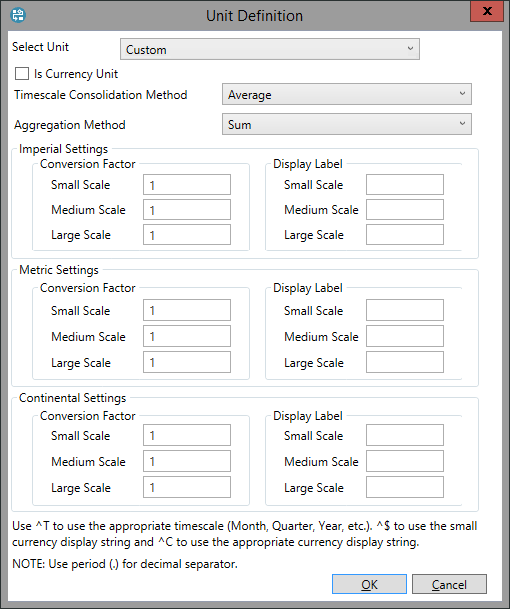Expand the Timescale Consolidation Method dropdown
This screenshot has height=609, width=510.
346,94
